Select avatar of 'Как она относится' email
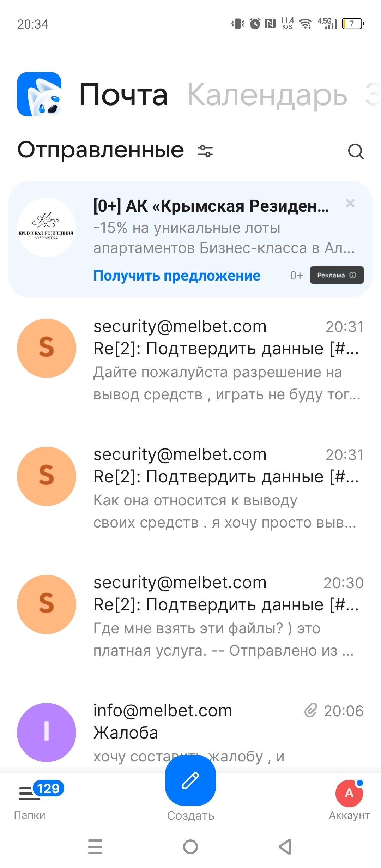 47,476
